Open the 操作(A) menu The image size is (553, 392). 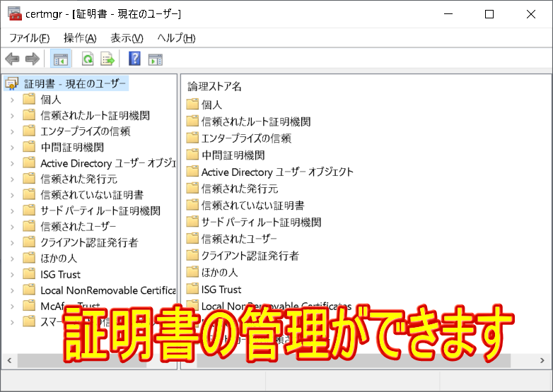pyautogui.click(x=80, y=37)
